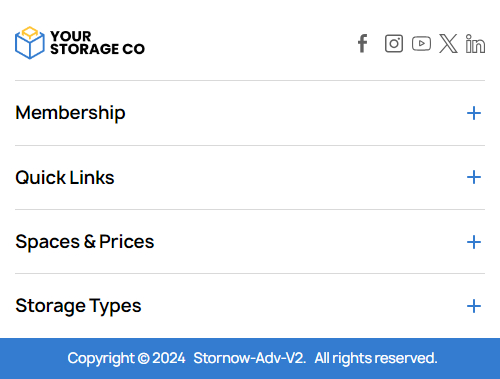Open the X (Twitter) social icon
500x379 pixels.
[448, 44]
